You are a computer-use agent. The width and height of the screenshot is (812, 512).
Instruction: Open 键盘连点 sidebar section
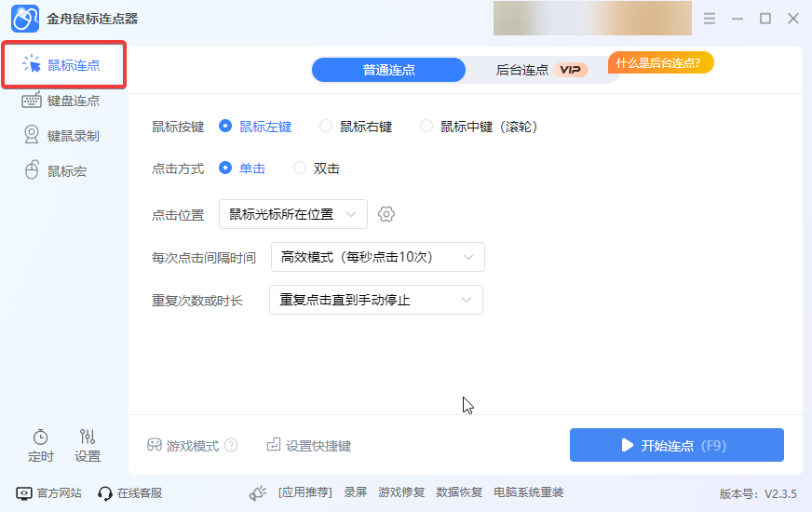coord(61,101)
